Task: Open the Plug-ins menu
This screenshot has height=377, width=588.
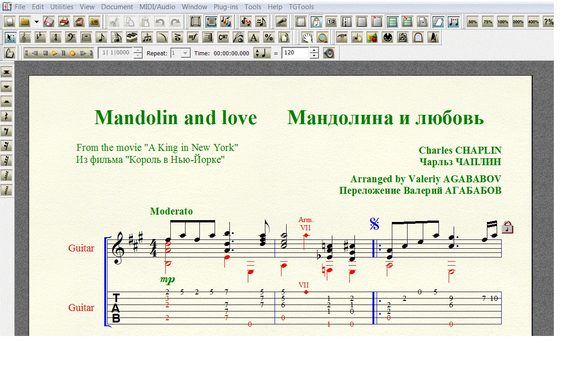Action: (225, 7)
